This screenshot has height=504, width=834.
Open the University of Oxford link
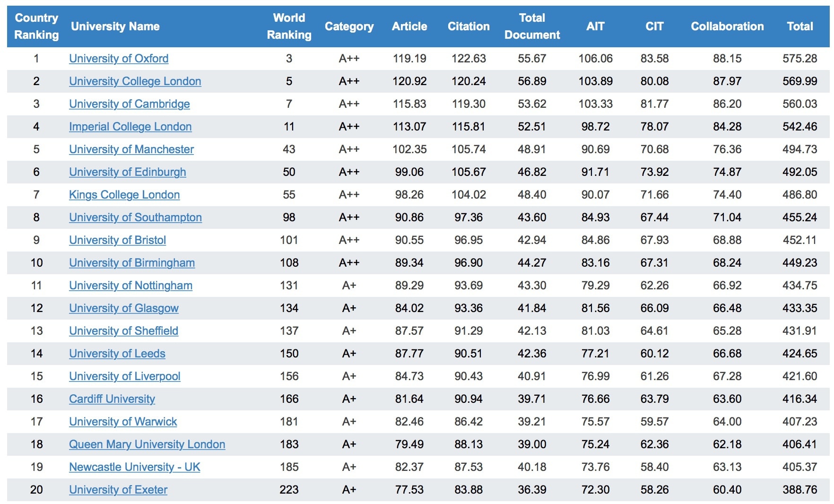point(119,59)
